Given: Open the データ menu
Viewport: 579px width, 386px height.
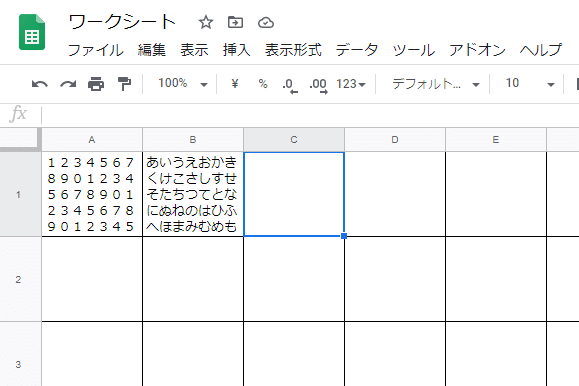Looking at the screenshot, I should pyautogui.click(x=357, y=50).
